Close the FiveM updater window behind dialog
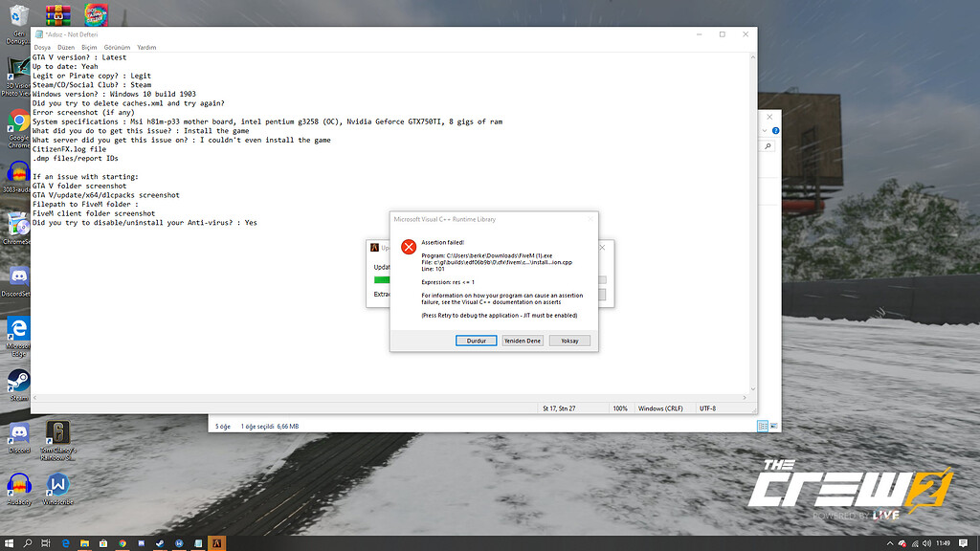This screenshot has height=551, width=980. tap(603, 248)
